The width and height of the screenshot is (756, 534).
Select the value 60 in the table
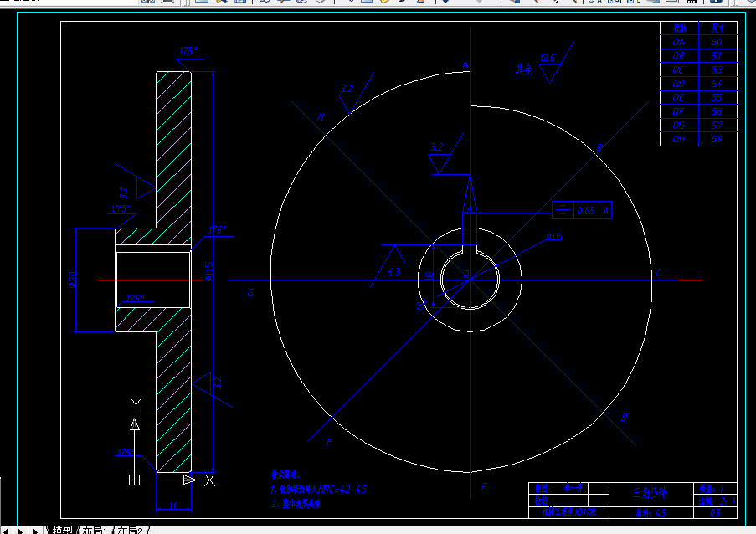coord(717,42)
